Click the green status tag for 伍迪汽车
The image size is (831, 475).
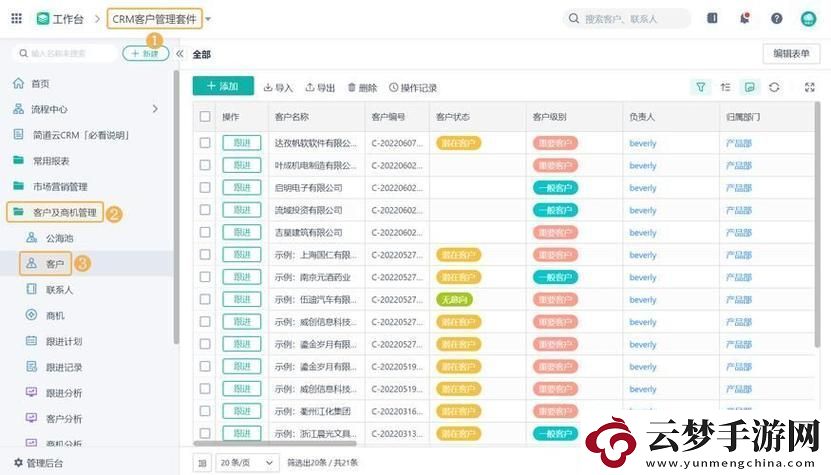(454, 300)
